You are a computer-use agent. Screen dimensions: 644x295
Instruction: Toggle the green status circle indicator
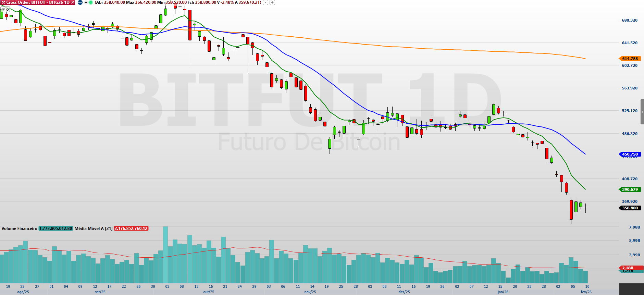point(91,2)
